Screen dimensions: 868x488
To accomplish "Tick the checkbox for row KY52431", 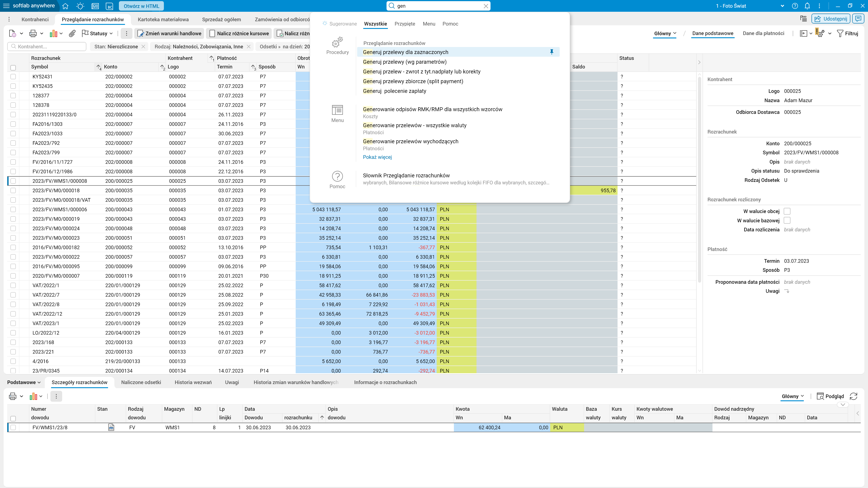I will 13,77.
